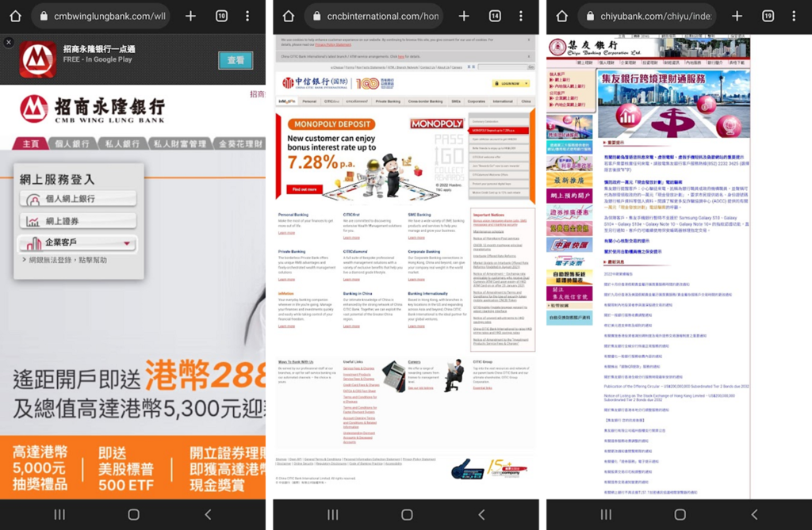812x530 pixels.
Task: Select the Private Banking tab on CNCB navigation
Action: pyautogui.click(x=388, y=101)
